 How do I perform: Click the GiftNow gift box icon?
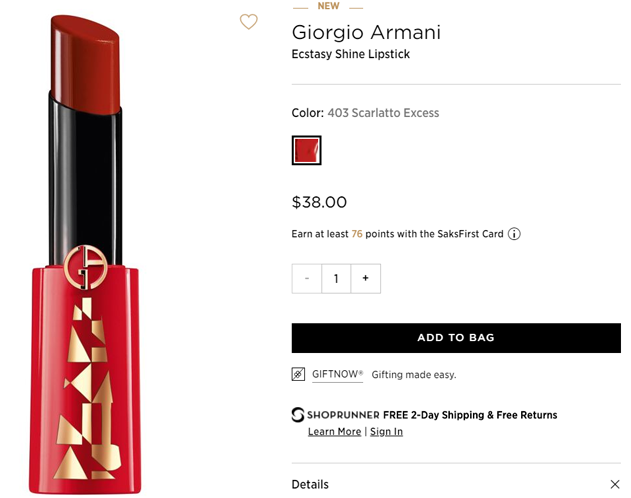click(298, 374)
